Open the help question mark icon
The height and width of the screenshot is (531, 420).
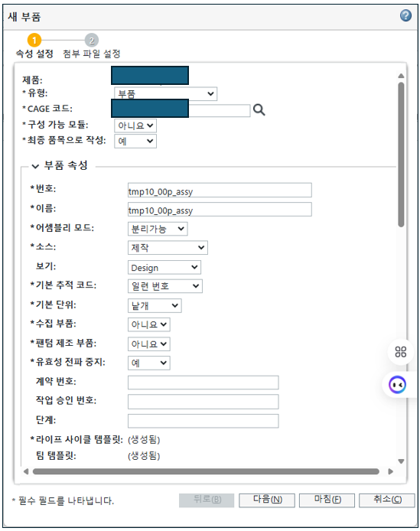tap(405, 15)
